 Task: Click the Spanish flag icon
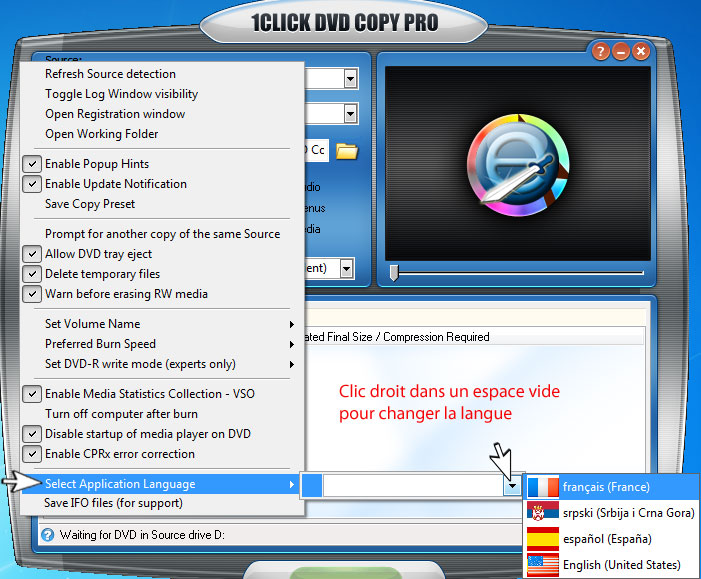click(x=543, y=539)
